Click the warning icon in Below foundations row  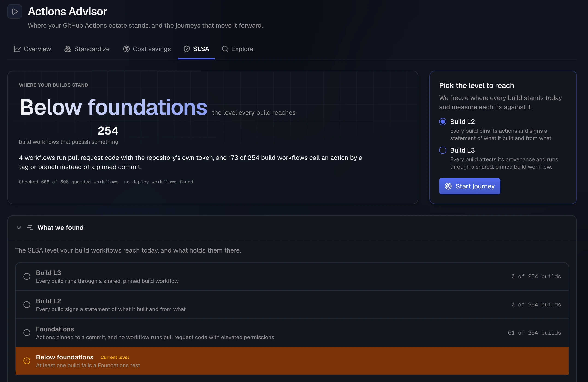coord(27,361)
